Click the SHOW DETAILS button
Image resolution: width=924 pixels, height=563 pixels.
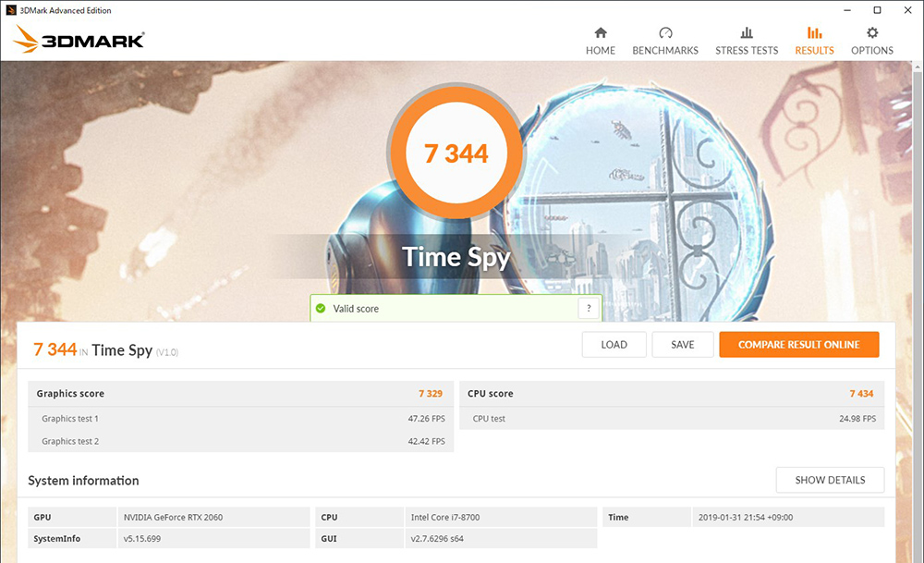coord(830,480)
